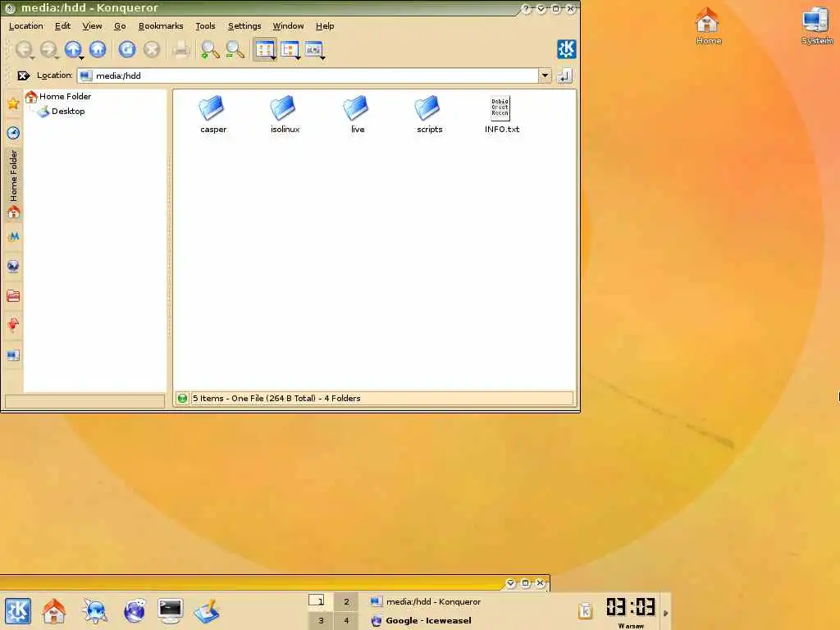Click the Go button beside location bar

coord(564,75)
